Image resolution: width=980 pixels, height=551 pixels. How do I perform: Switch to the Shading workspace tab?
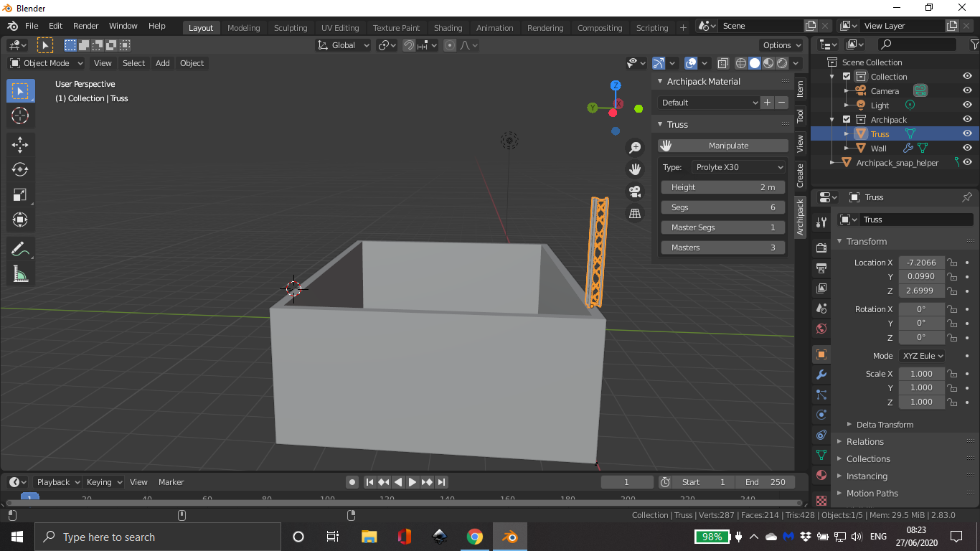tap(448, 28)
